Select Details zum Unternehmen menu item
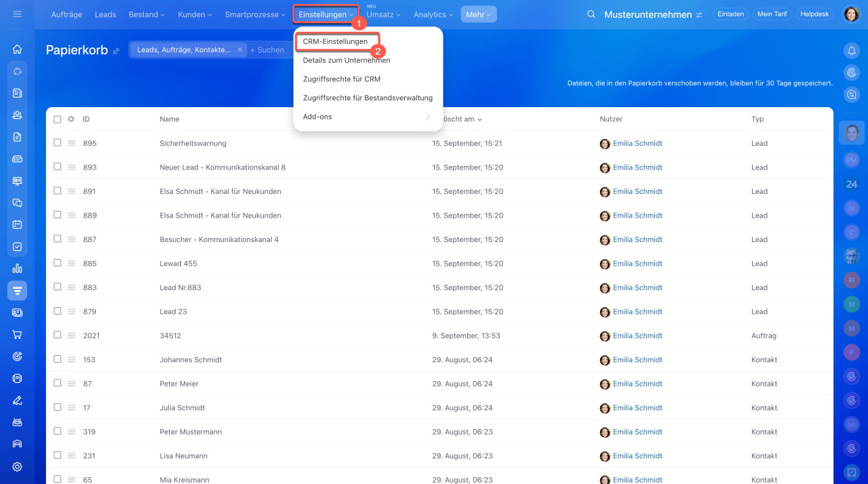868x484 pixels. tap(347, 60)
